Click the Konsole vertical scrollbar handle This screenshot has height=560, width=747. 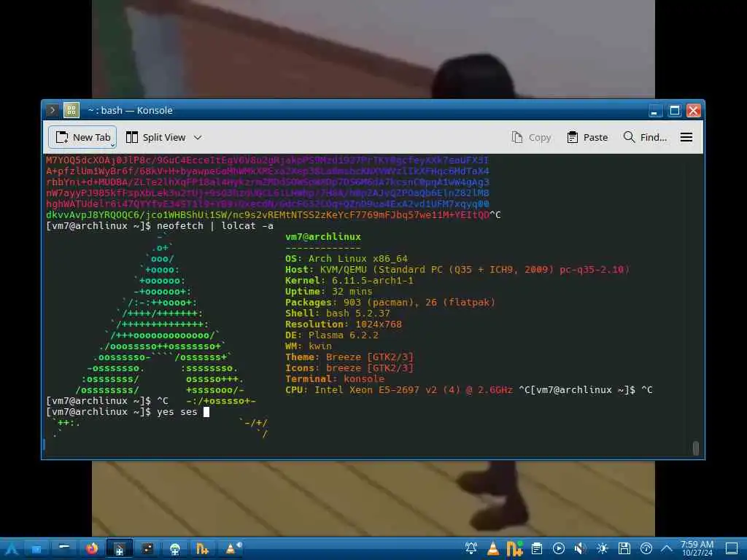click(695, 448)
